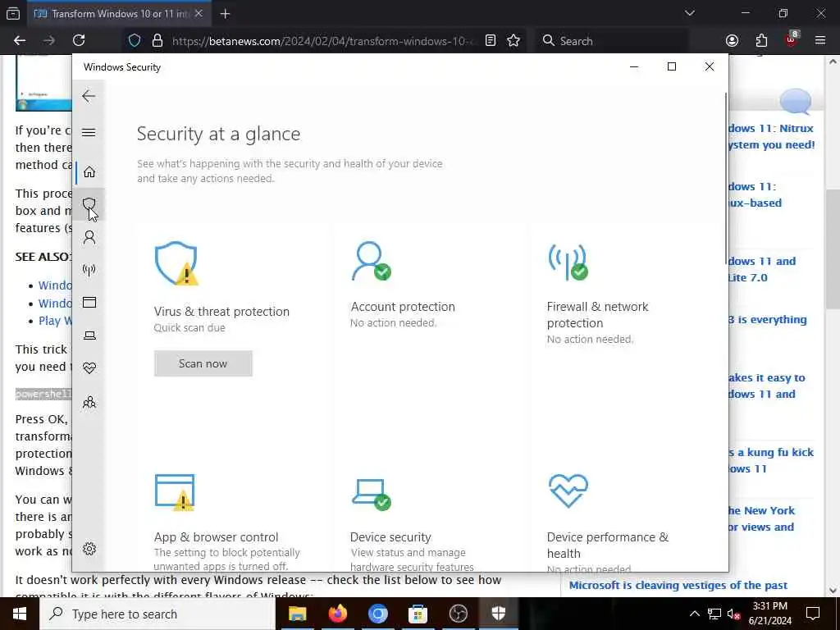The height and width of the screenshot is (630, 840).
Task: Select Windows Security shield in taskbar
Action: pos(498,614)
